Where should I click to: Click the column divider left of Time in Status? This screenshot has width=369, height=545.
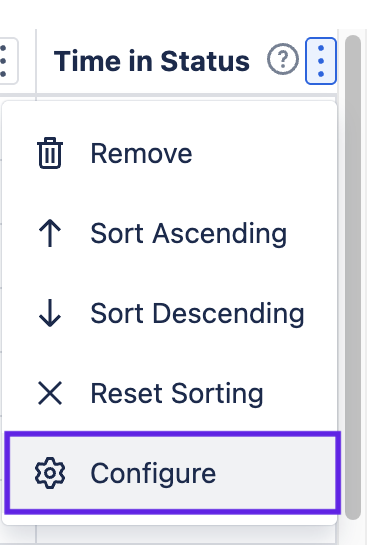[36, 61]
